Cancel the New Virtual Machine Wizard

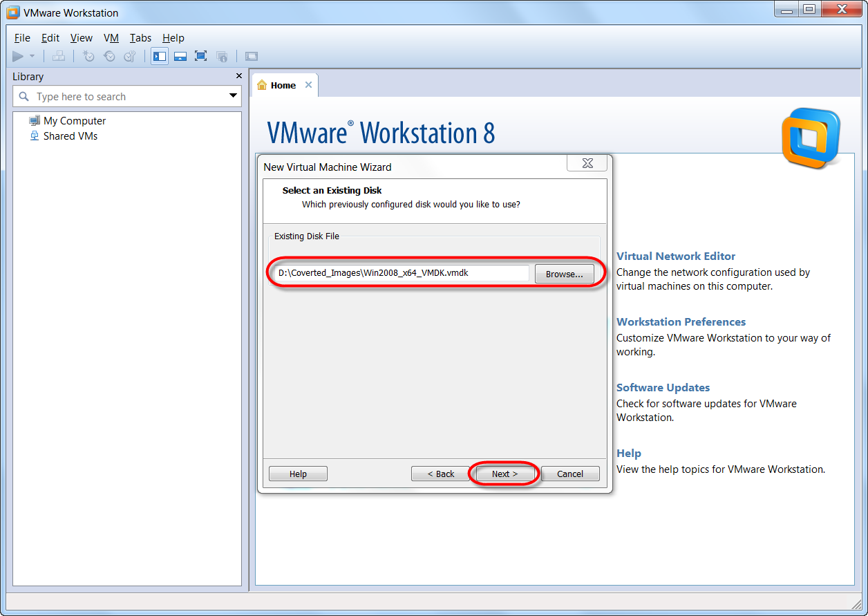[570, 474]
